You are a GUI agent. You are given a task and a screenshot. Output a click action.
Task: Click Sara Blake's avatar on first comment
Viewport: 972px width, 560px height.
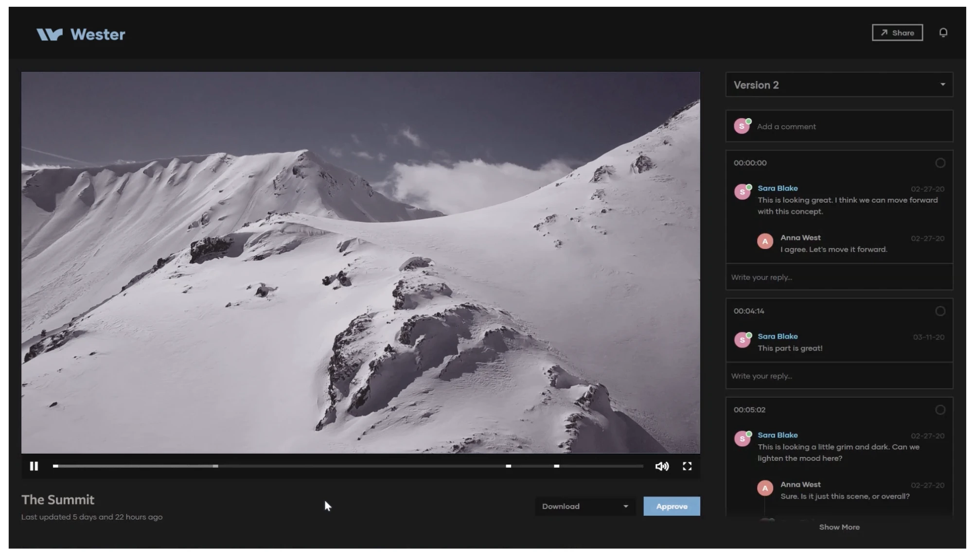(742, 192)
